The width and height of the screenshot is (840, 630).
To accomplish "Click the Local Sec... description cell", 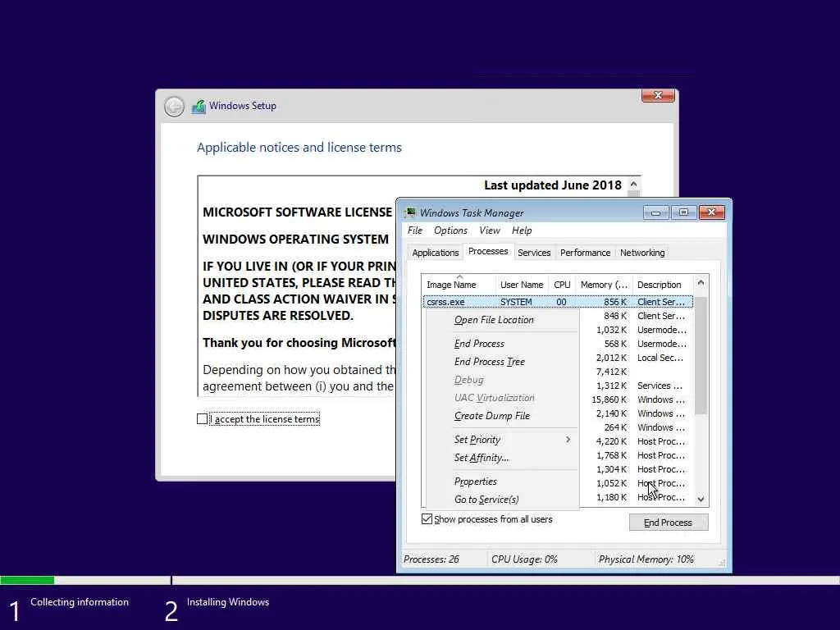I will click(x=660, y=358).
